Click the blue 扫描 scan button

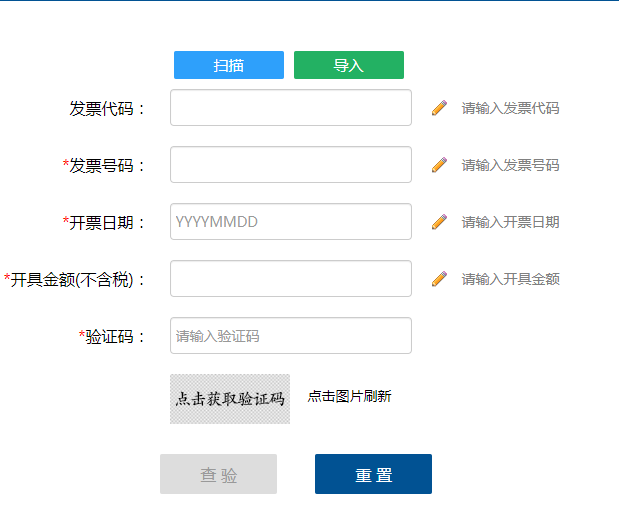point(229,65)
